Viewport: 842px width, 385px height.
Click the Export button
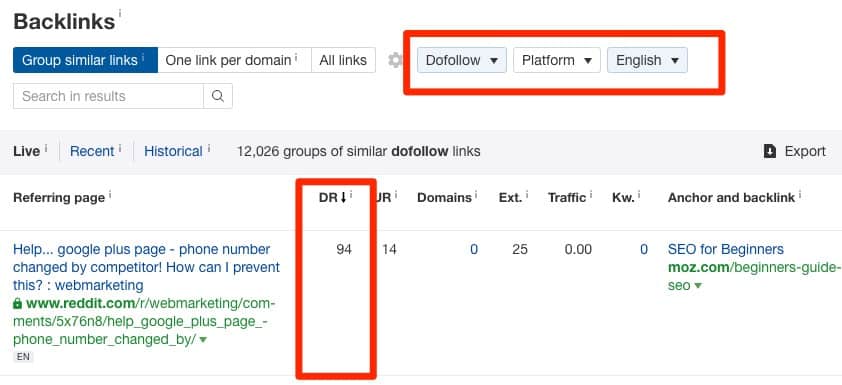tap(795, 151)
